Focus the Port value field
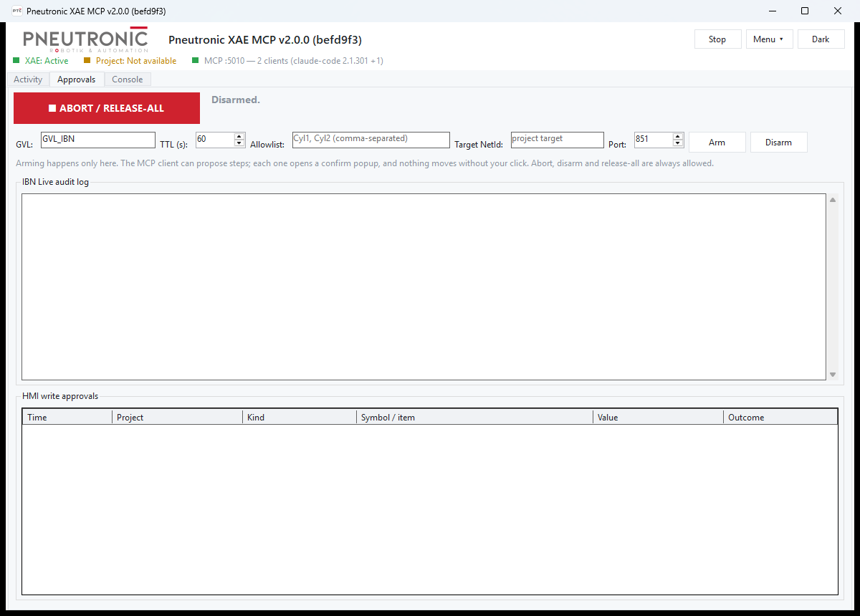 tap(653, 140)
